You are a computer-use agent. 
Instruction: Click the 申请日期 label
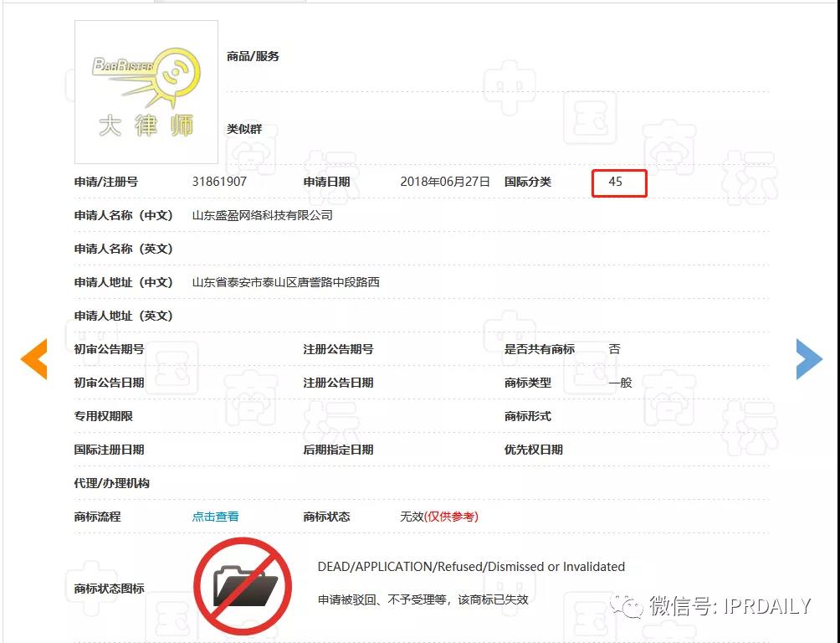tap(327, 182)
